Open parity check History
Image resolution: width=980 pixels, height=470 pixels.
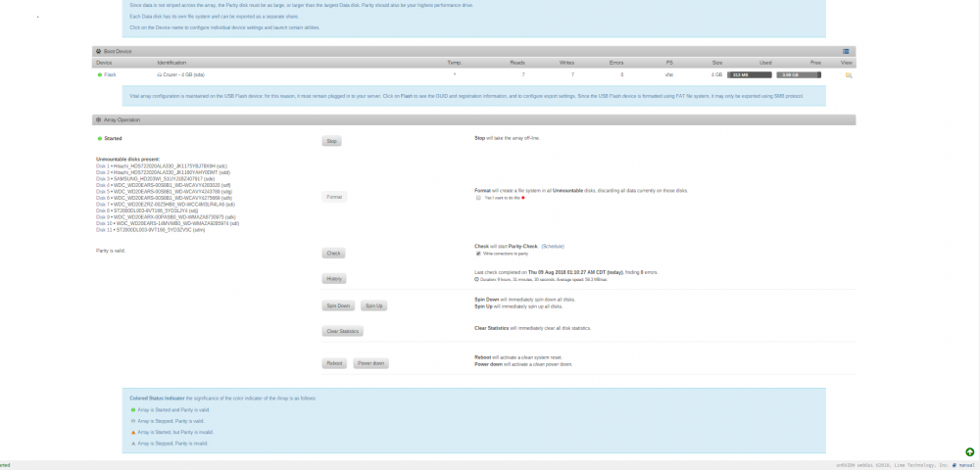tap(334, 279)
